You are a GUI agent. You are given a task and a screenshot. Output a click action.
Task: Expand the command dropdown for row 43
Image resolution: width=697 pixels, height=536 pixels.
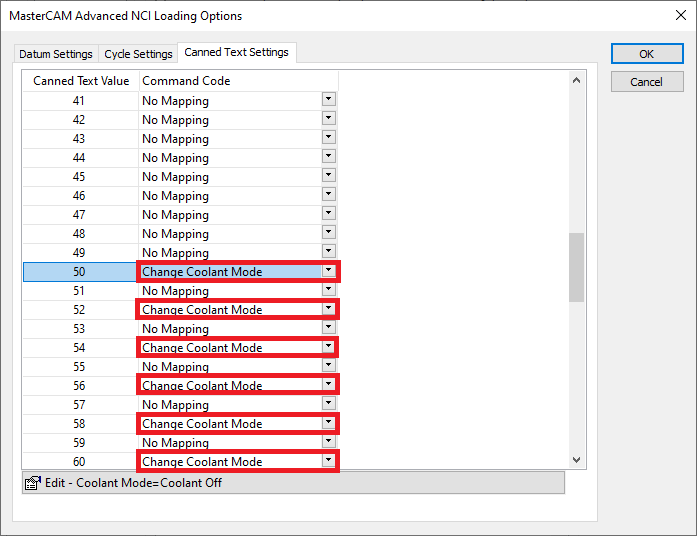point(328,137)
